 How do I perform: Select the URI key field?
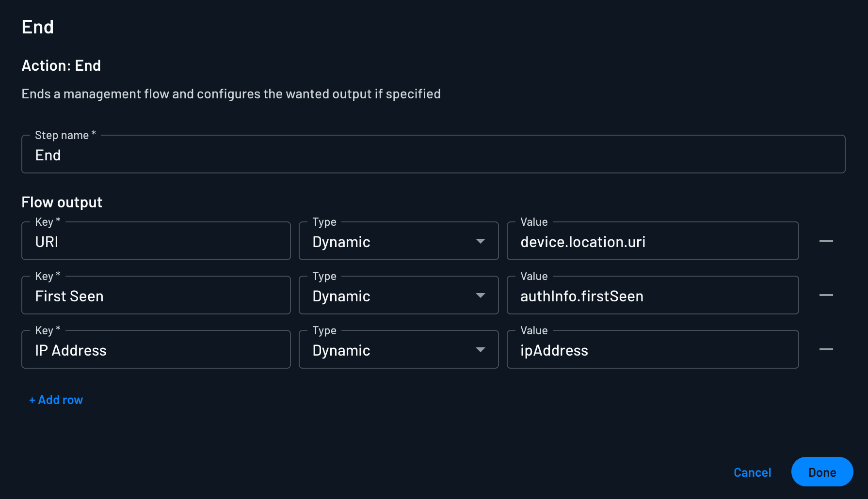point(156,241)
